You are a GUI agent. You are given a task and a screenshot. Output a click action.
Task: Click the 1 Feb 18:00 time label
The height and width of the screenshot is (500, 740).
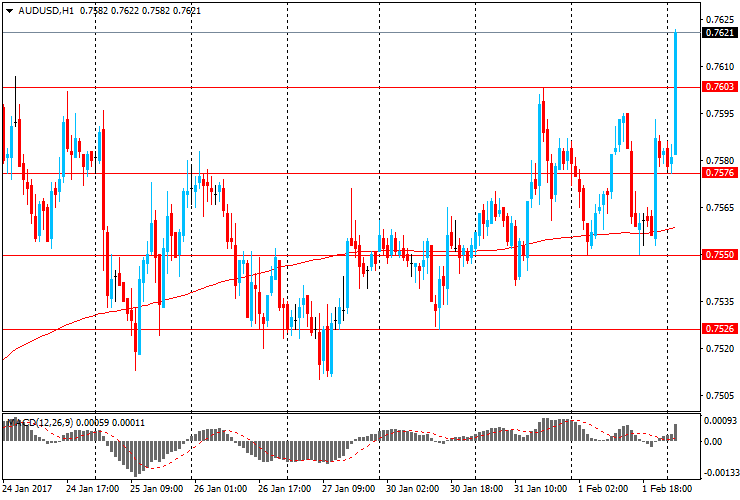(x=667, y=490)
